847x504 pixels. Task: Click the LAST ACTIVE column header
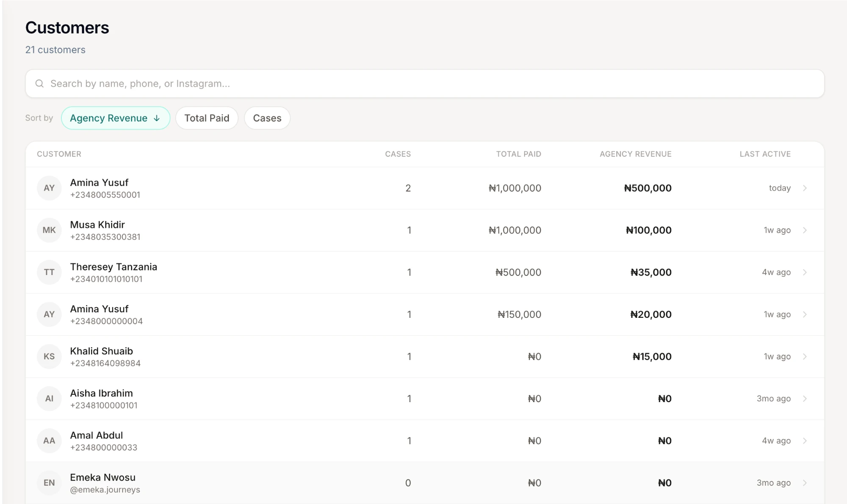pyautogui.click(x=765, y=154)
